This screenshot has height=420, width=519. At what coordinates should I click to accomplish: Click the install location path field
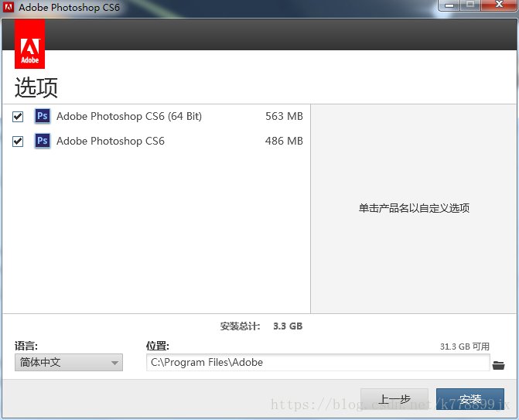pyautogui.click(x=318, y=363)
